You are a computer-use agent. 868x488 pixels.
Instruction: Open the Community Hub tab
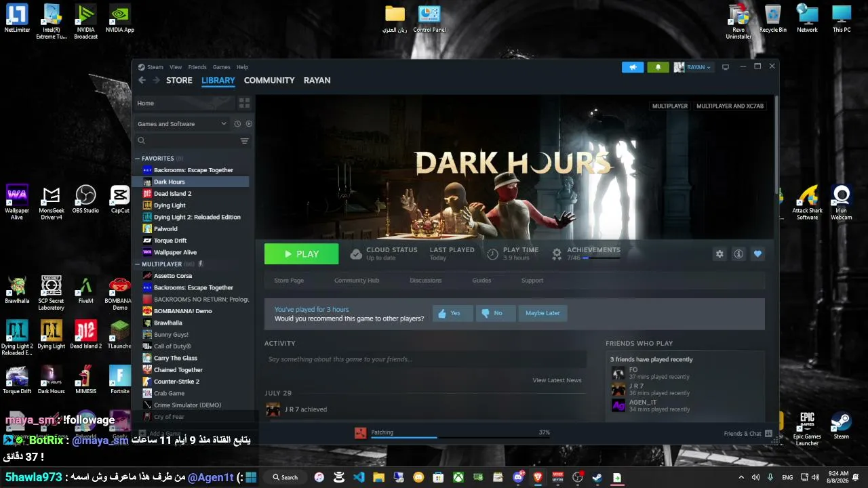[357, 281]
